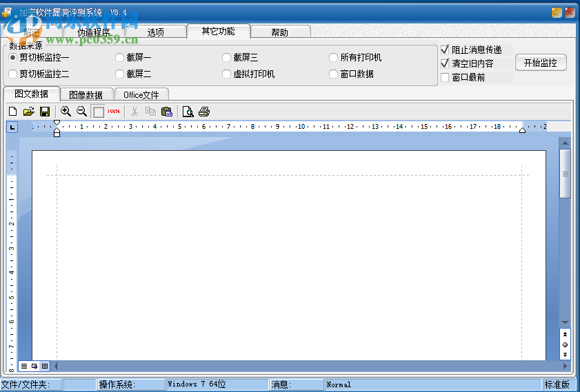Screen dimensions: 580x392
Task: Click the orange minimize window button
Action: coord(557,12)
